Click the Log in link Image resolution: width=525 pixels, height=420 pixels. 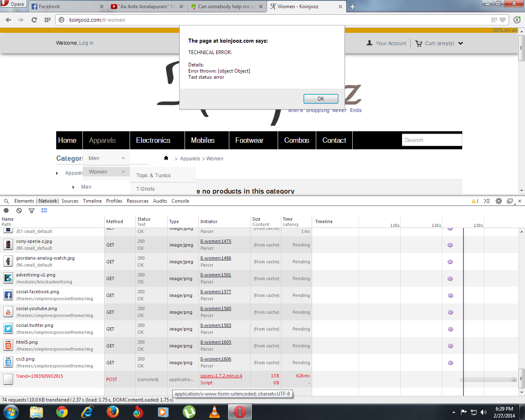click(86, 43)
